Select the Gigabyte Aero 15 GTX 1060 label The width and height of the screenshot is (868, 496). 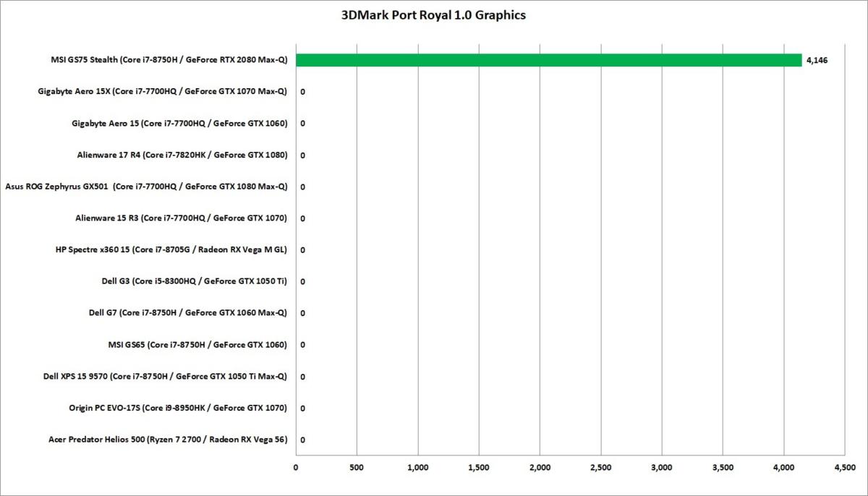(x=179, y=124)
